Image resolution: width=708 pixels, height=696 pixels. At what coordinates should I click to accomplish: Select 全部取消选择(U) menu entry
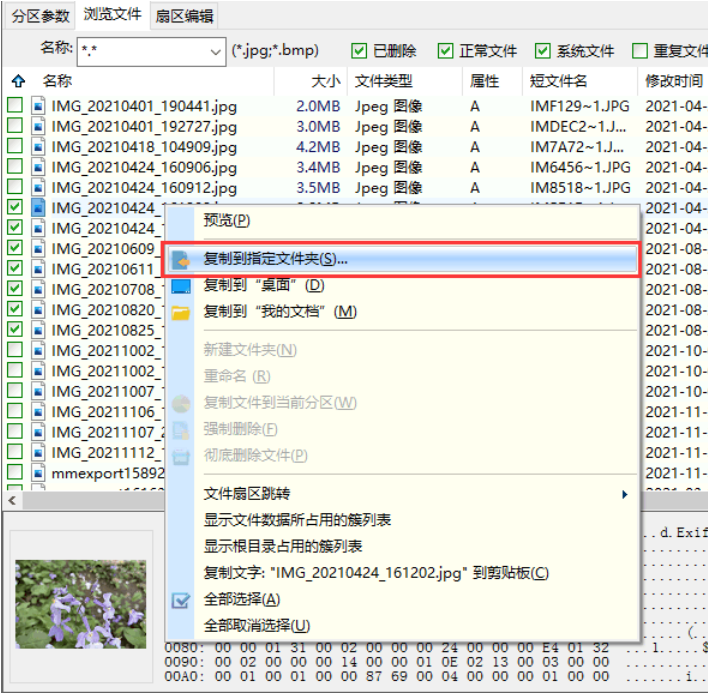257,626
